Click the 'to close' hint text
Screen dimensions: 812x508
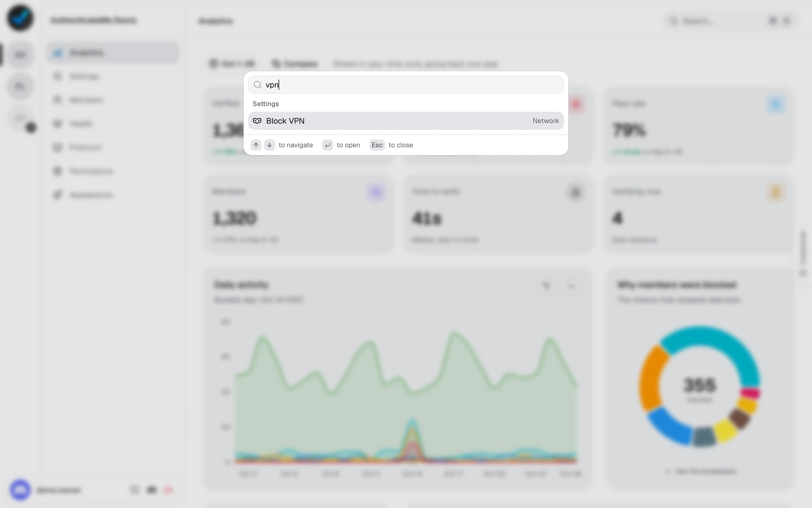point(401,145)
